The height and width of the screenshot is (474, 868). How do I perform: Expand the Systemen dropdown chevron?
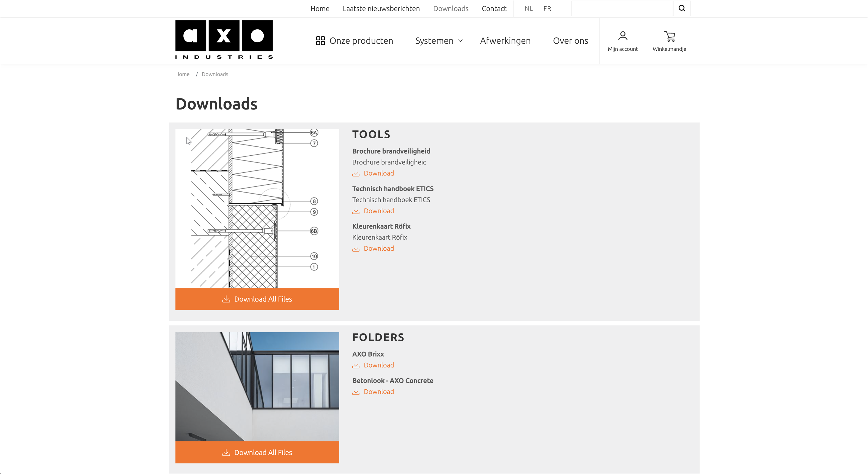click(x=460, y=41)
